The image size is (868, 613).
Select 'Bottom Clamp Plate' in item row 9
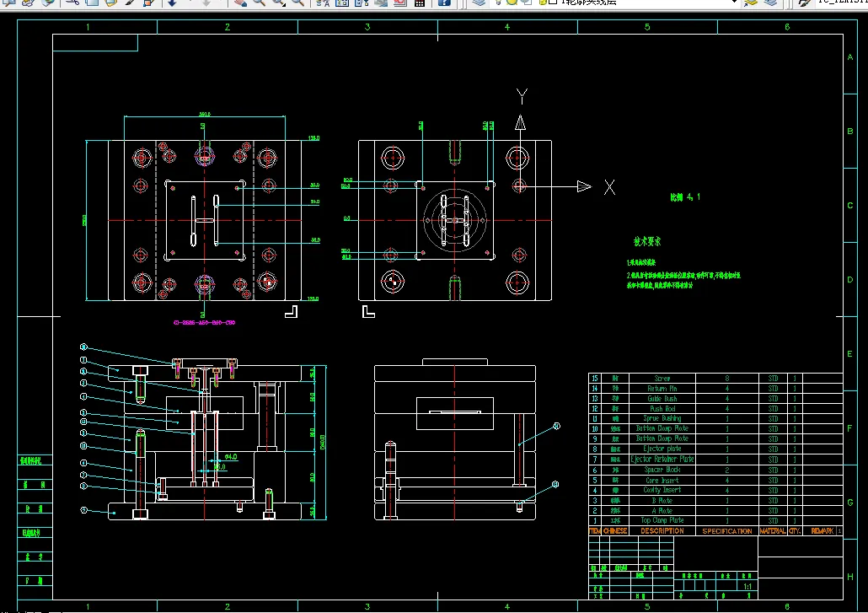pos(662,438)
